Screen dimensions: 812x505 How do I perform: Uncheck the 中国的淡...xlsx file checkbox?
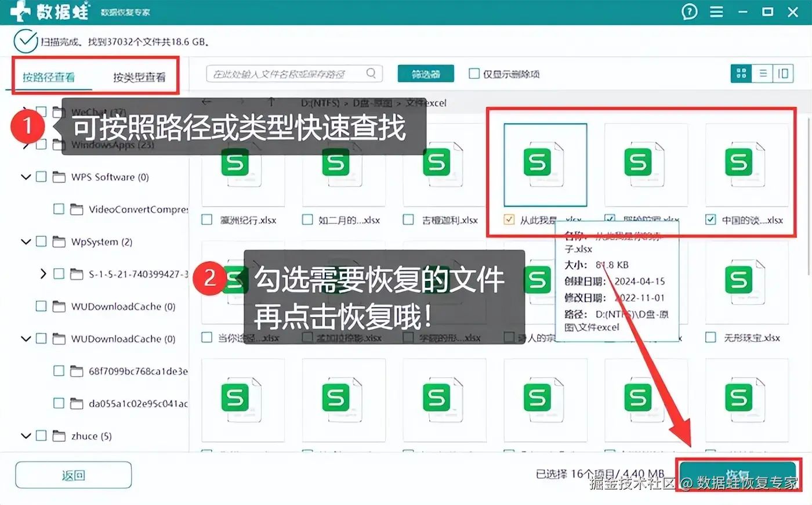tap(710, 220)
